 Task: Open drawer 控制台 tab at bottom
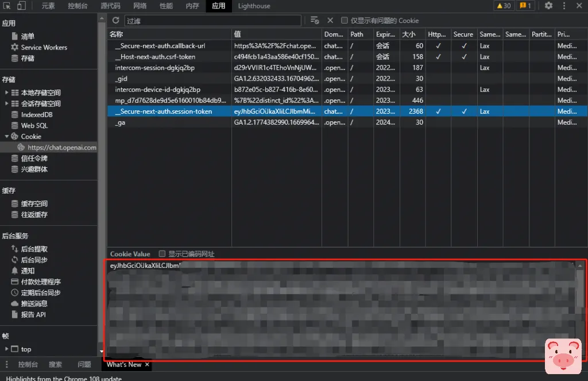pyautogui.click(x=28, y=364)
